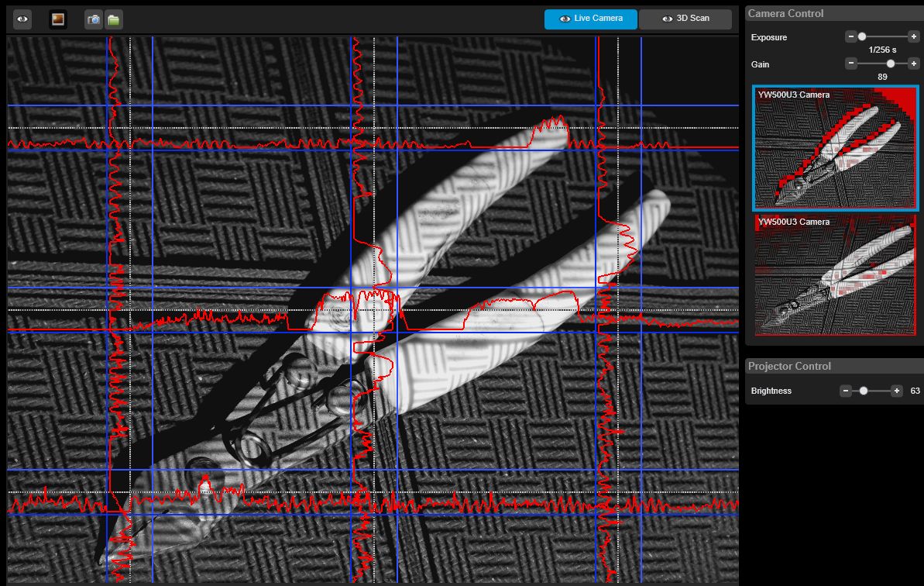
Task: Switch to the 3D Scan tab
Action: tap(685, 19)
